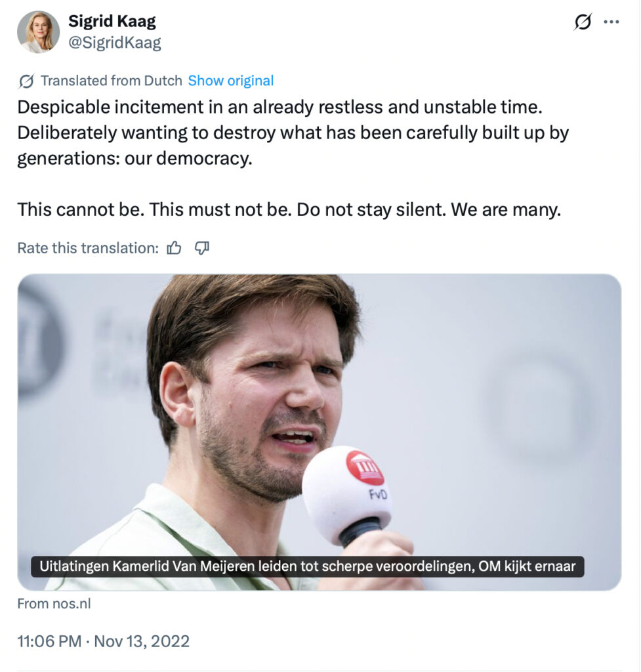Click the "Translated from Dutch" label
Screen dimensions: 641x672
pos(111,81)
